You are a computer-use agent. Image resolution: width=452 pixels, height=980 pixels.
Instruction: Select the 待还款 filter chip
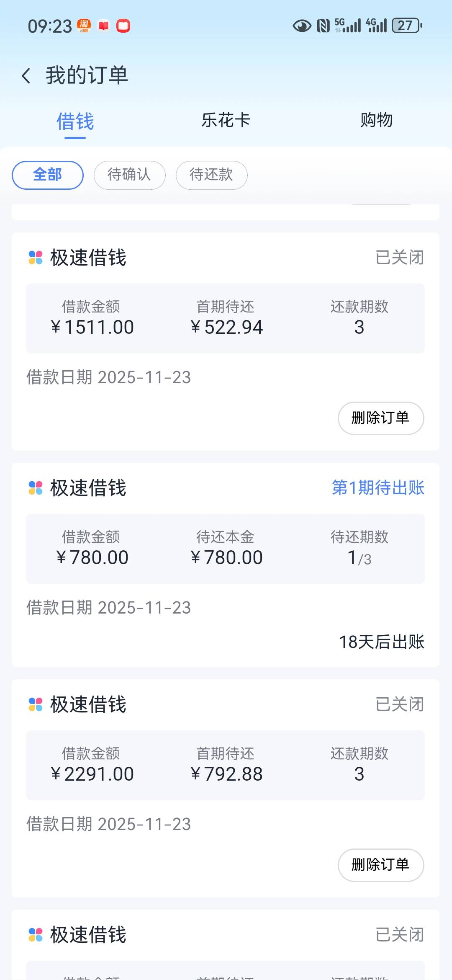tap(211, 175)
